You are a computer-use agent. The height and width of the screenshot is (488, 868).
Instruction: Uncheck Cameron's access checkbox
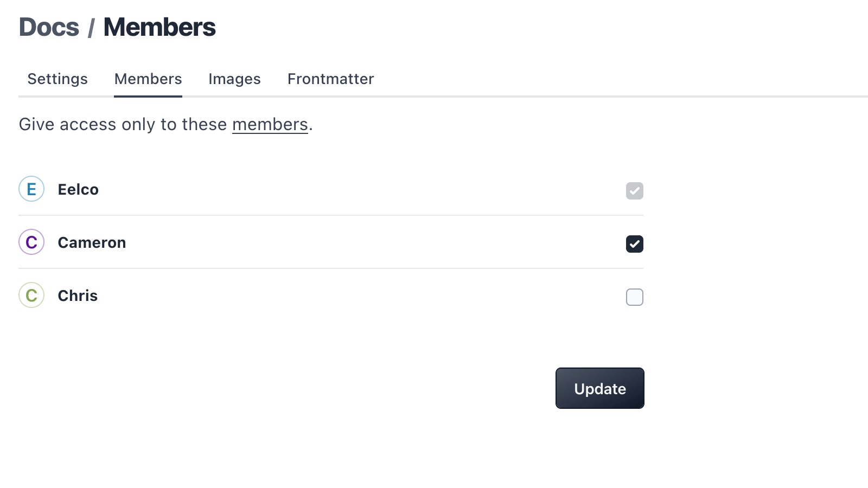[x=634, y=244]
